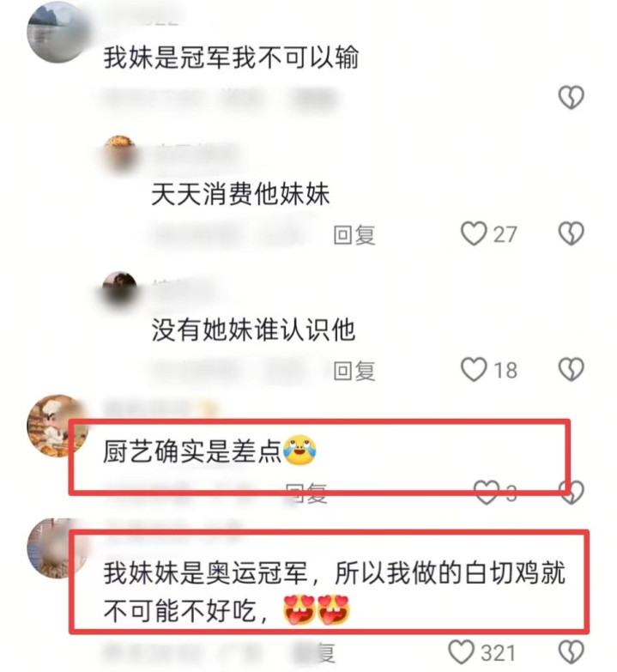The image size is (617, 672).
Task: Dislike the 没有她妹谁认识他 comment
Action: (x=572, y=369)
